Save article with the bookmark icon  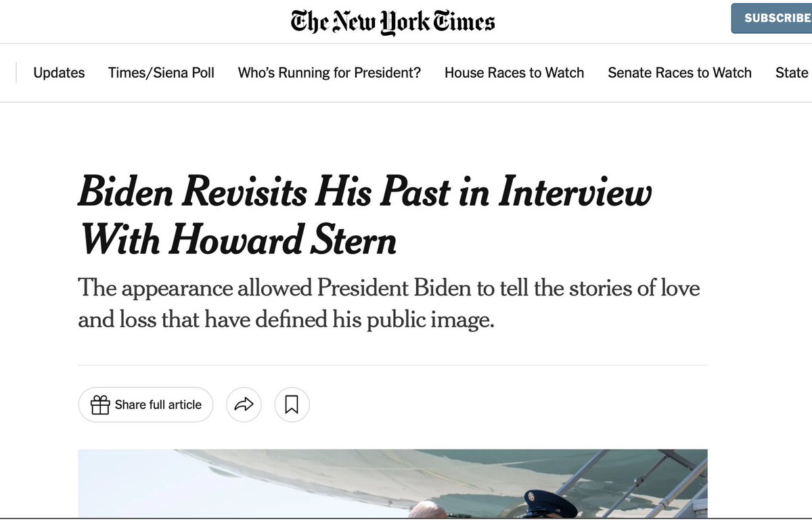[x=292, y=405]
